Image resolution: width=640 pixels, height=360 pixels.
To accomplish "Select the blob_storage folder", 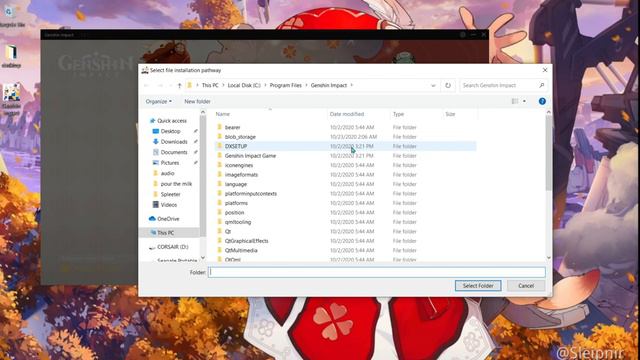I will click(240, 137).
